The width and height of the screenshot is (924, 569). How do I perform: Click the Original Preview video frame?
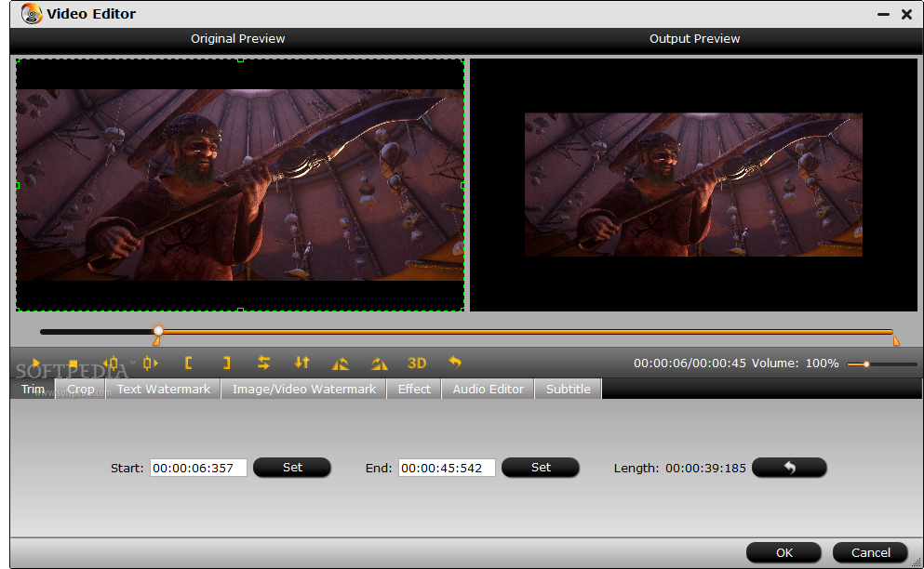[240, 185]
